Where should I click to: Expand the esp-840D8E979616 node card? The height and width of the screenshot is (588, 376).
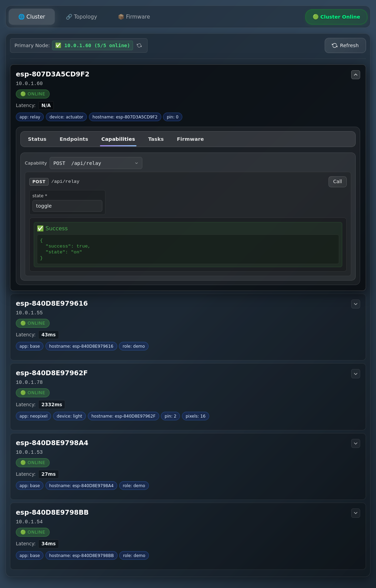point(355,304)
